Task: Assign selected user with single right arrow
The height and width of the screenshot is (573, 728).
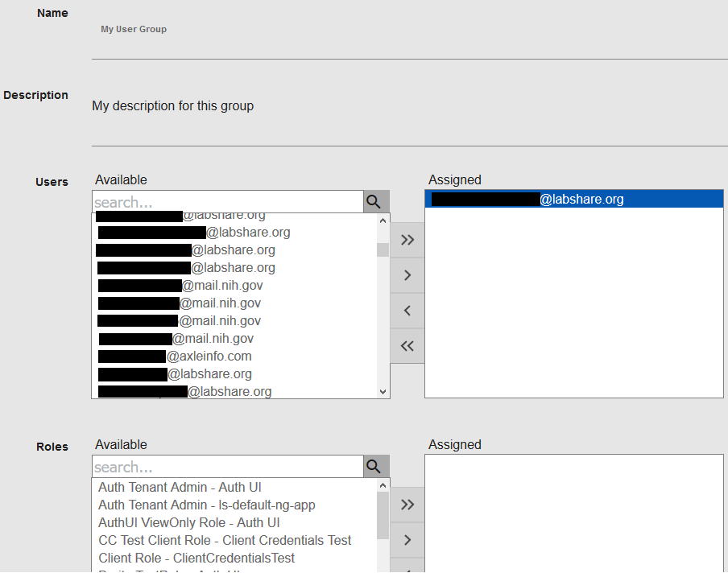Action: point(407,275)
